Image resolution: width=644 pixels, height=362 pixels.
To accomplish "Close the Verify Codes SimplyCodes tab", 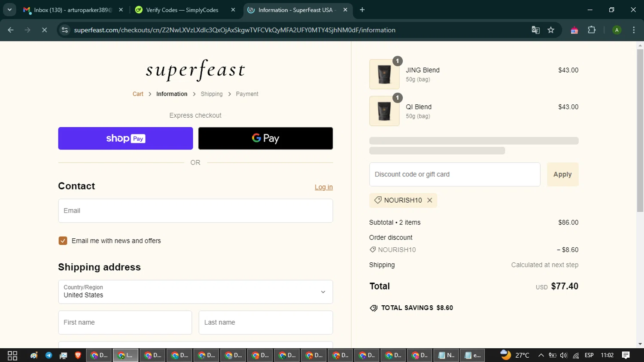I will [x=233, y=9].
